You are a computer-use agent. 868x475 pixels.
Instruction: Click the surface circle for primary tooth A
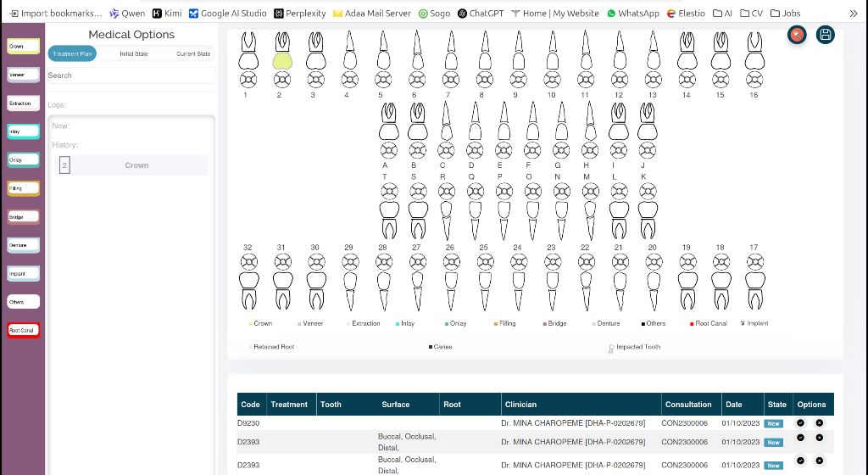[x=386, y=150]
